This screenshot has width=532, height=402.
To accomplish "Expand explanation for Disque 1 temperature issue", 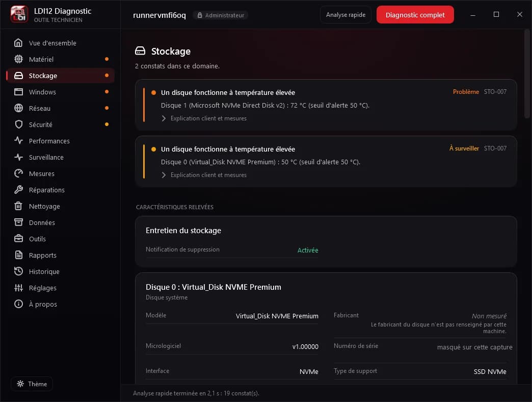I will click(x=204, y=118).
